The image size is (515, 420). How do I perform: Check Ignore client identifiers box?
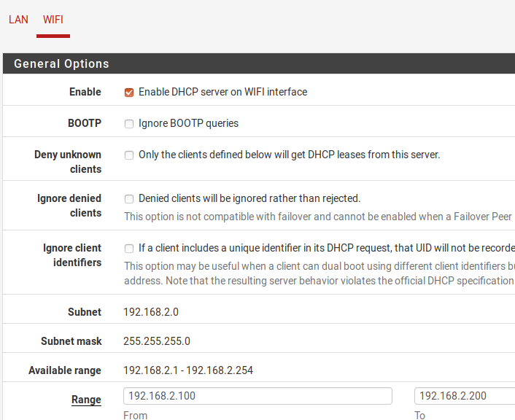tap(129, 249)
